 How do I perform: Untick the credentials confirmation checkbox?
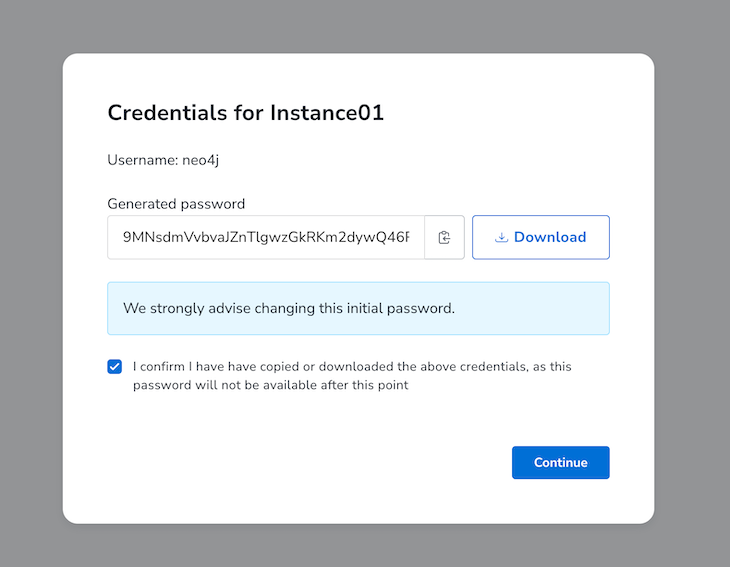pyautogui.click(x=115, y=367)
